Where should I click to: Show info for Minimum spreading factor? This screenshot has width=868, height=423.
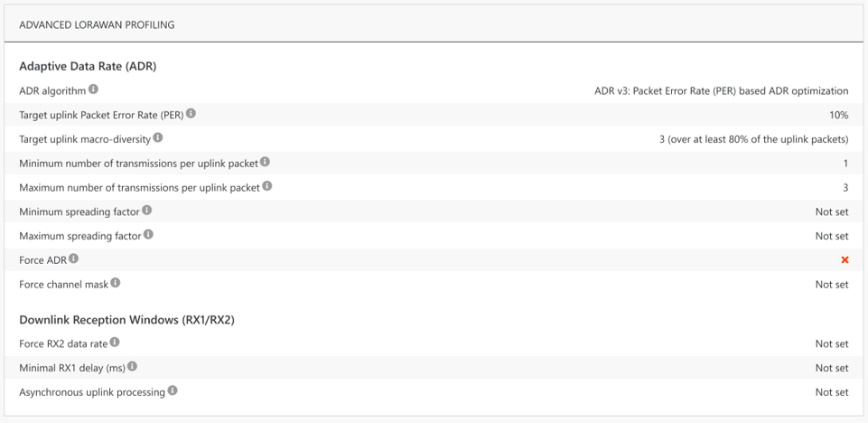tap(146, 211)
